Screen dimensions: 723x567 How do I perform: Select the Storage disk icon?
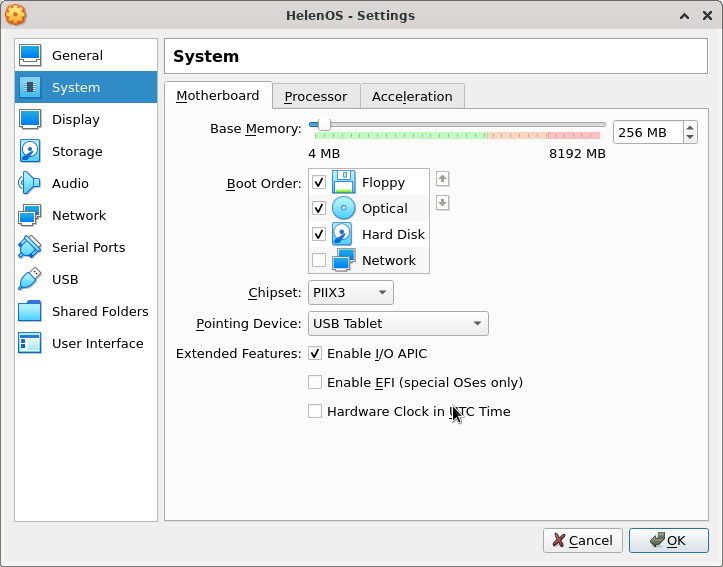click(30, 152)
